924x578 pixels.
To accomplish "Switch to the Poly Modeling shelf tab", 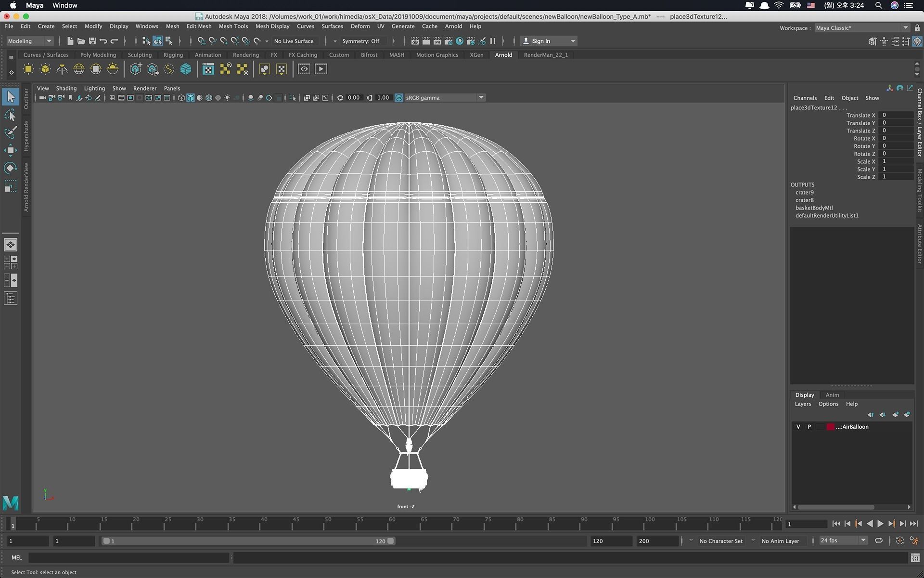I will tap(98, 55).
